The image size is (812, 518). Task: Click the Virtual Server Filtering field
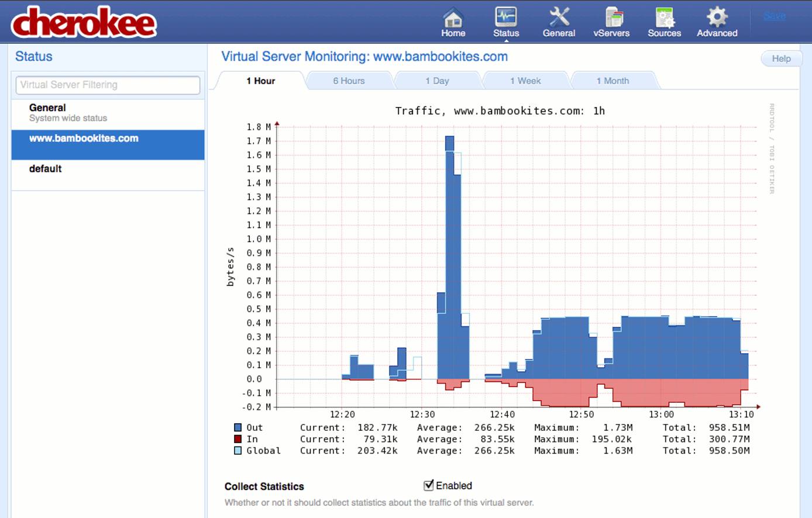108,85
